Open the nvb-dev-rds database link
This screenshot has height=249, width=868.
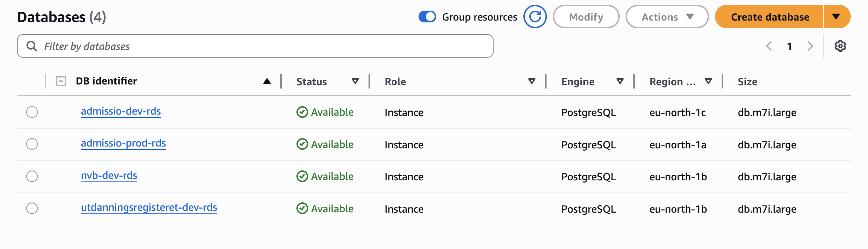tap(109, 176)
